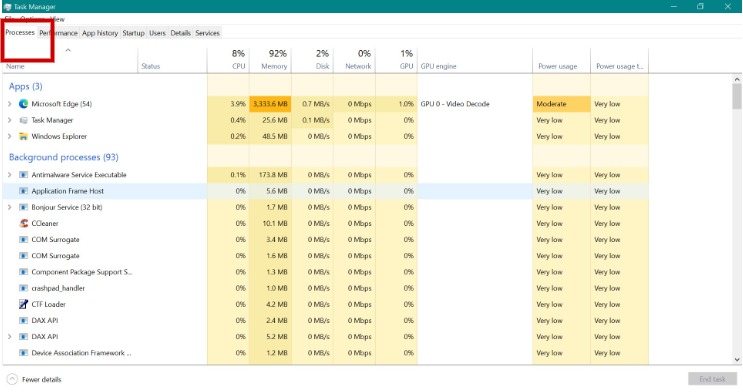This screenshot has width=743, height=392.
Task: Switch to the Performance tab
Action: (x=59, y=33)
